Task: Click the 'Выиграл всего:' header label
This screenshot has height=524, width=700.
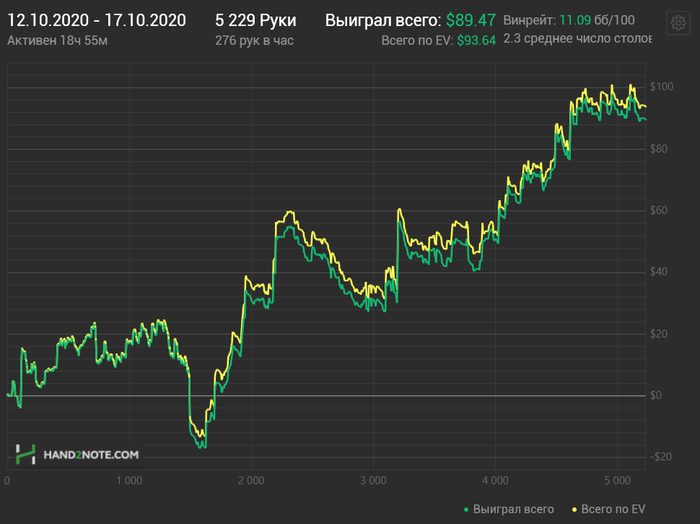Action: tap(383, 21)
